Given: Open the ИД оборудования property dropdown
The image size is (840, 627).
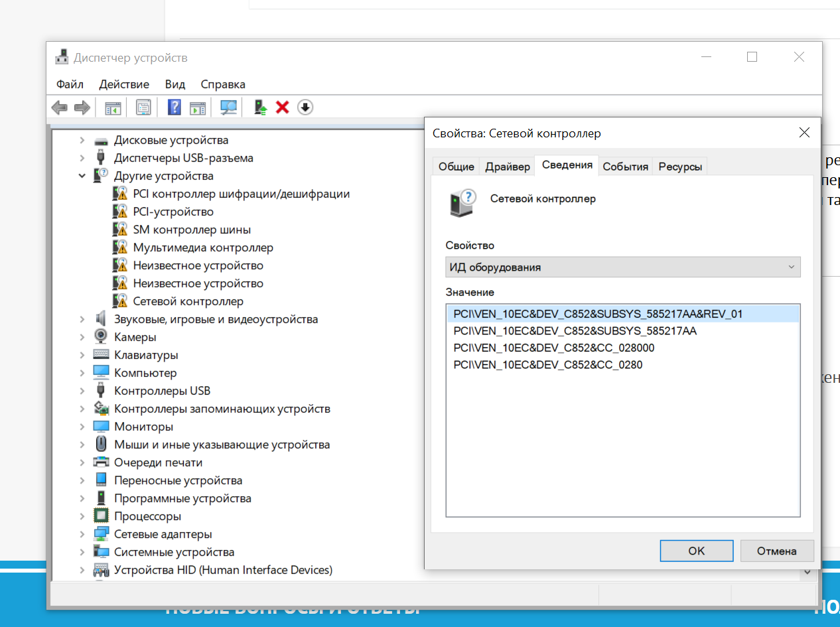Looking at the screenshot, I should click(622, 267).
